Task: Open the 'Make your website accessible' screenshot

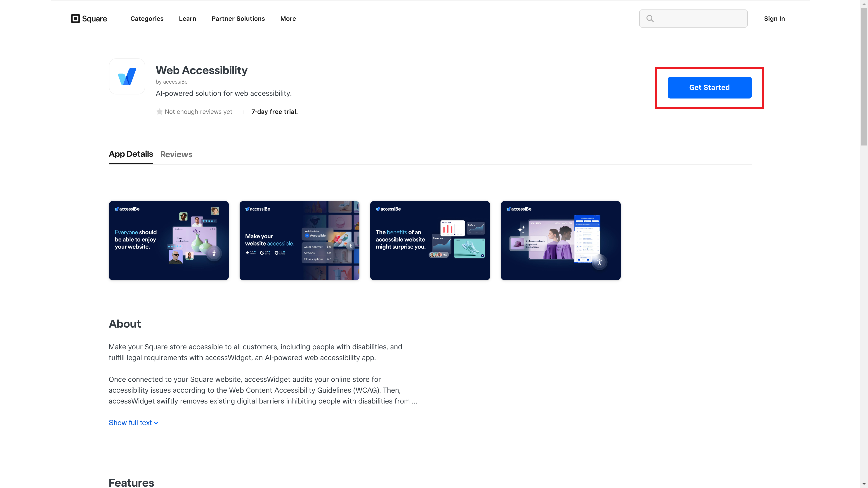Action: coord(299,240)
